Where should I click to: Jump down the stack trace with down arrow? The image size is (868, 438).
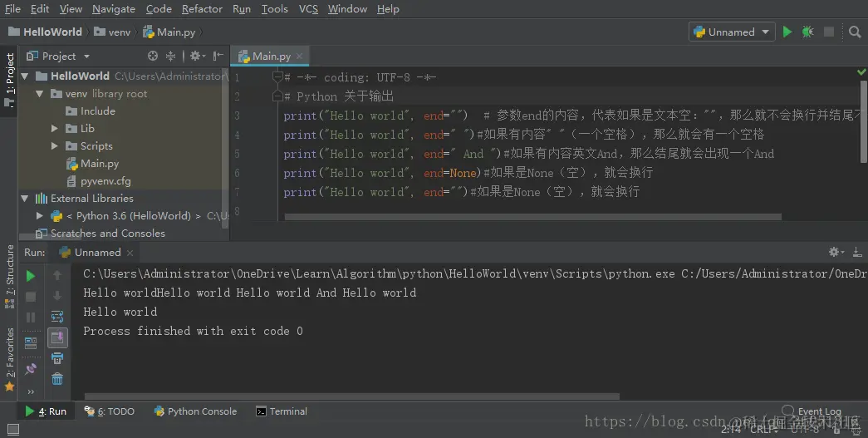point(57,296)
